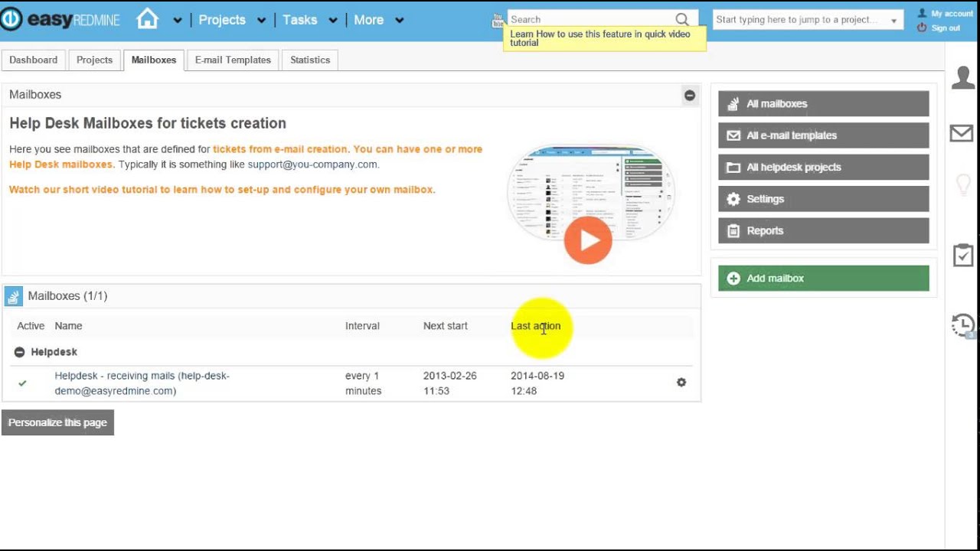Screen dimensions: 980x551
Task: Open the checklist clipboard icon in sidebar
Action: pos(963,255)
